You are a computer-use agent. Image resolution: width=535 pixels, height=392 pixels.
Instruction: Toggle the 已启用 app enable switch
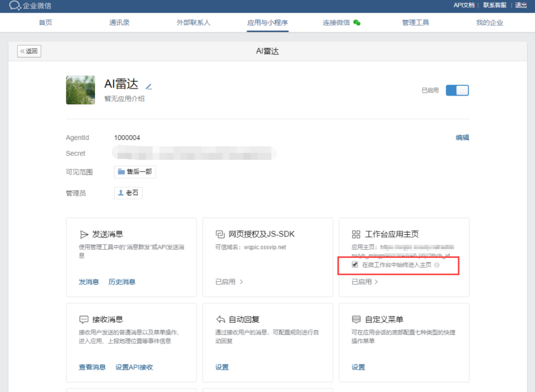click(x=457, y=90)
